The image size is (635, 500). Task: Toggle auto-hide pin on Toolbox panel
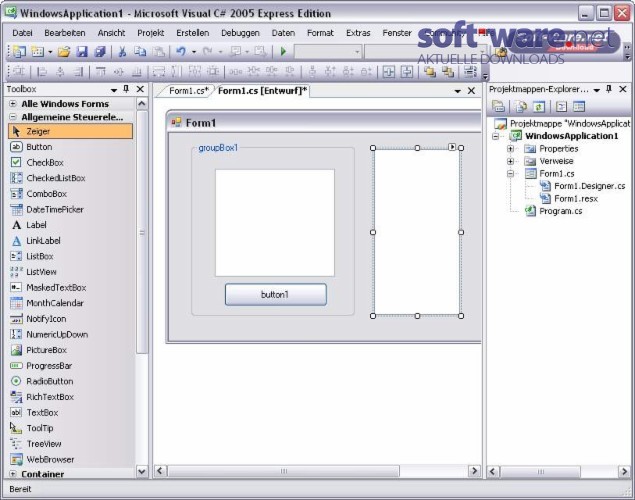tap(126, 89)
